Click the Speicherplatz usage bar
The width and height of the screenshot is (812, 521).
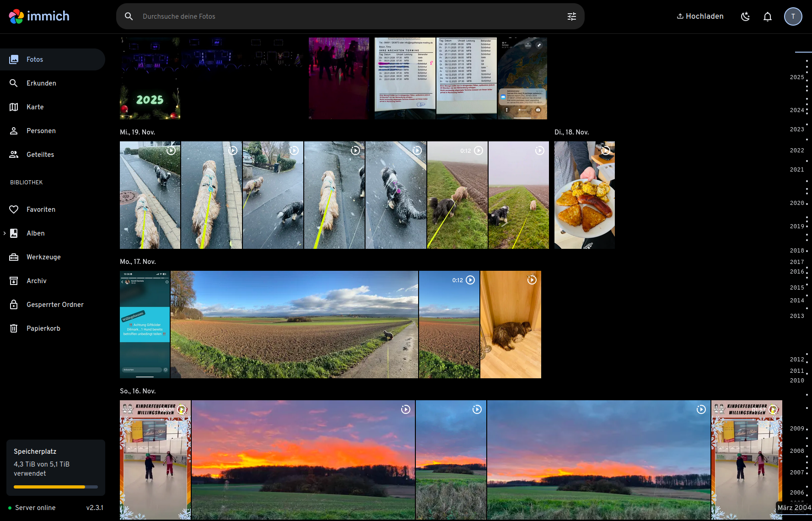coord(55,487)
